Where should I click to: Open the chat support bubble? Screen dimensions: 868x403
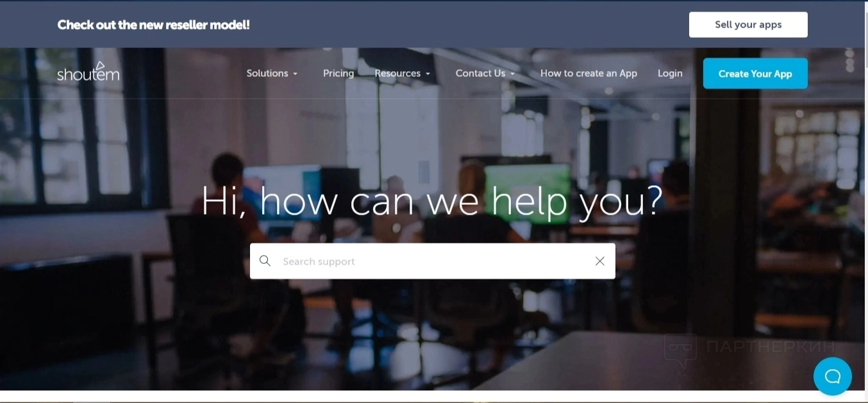click(x=832, y=376)
